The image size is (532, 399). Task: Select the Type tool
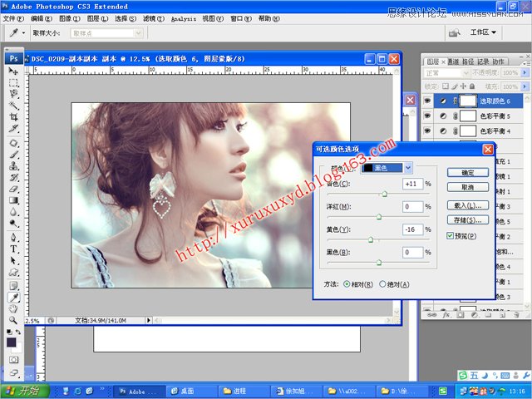coord(13,249)
